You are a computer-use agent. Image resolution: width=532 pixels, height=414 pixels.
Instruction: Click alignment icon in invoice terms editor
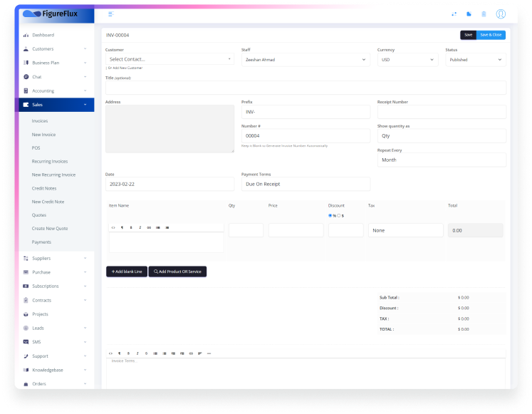coord(200,353)
